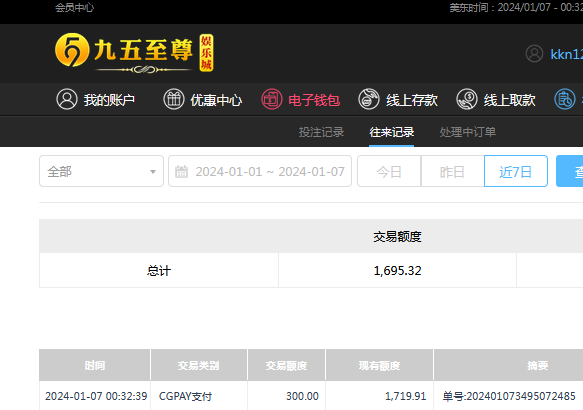Open the 优惠中心 gift icon
Viewport: 583px width, 410px height.
174,99
